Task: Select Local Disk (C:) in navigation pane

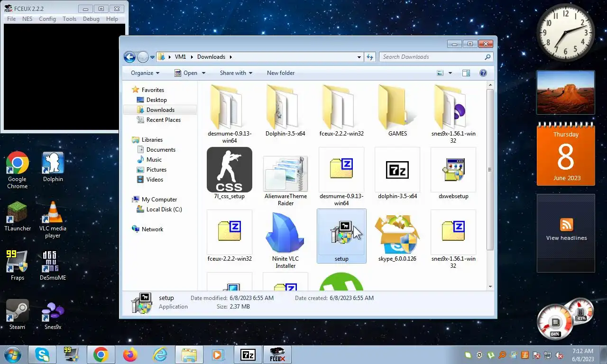Action: 164,209
